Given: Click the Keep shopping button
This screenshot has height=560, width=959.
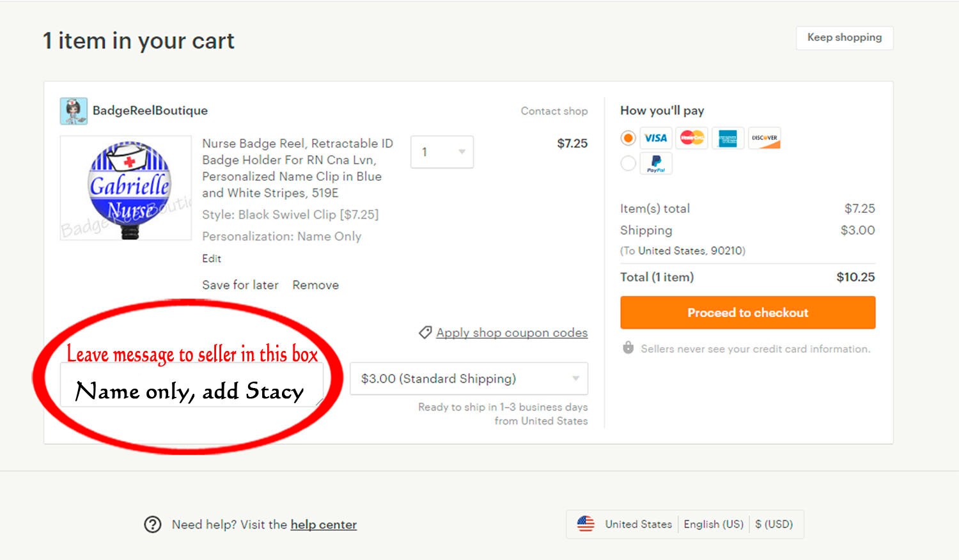Looking at the screenshot, I should (x=845, y=38).
